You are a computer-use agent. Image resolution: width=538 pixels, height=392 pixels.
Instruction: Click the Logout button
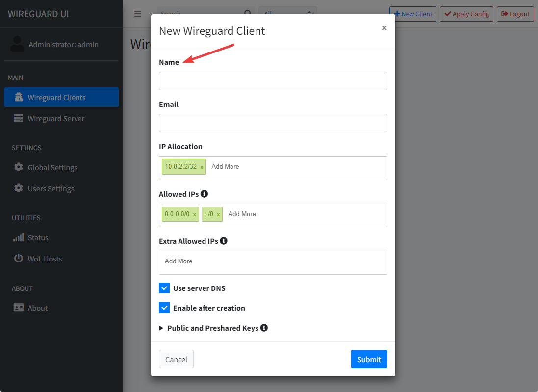pyautogui.click(x=515, y=14)
